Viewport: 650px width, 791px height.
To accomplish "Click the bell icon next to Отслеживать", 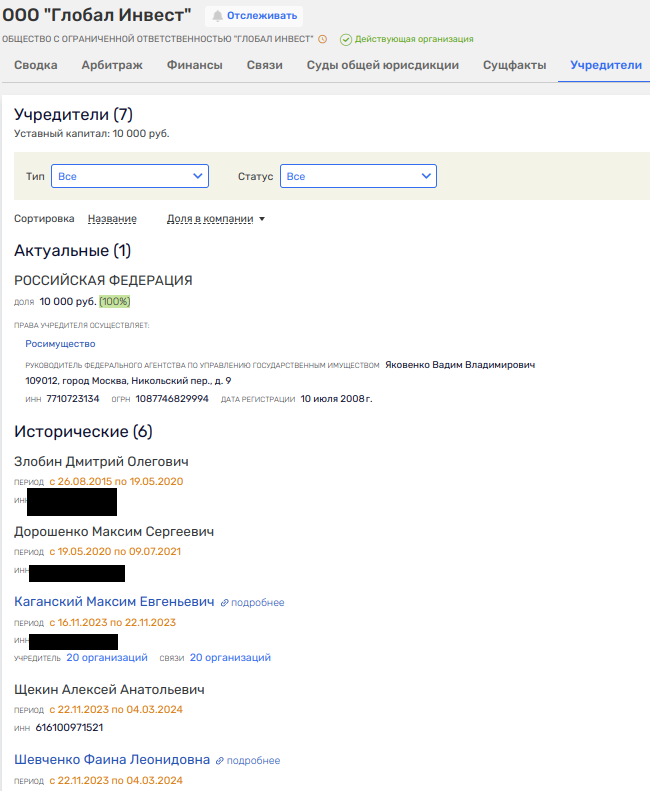I will point(218,16).
